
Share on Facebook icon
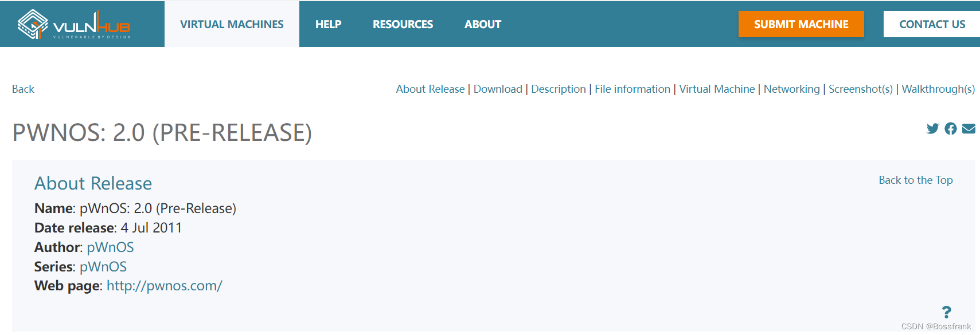[x=951, y=128]
